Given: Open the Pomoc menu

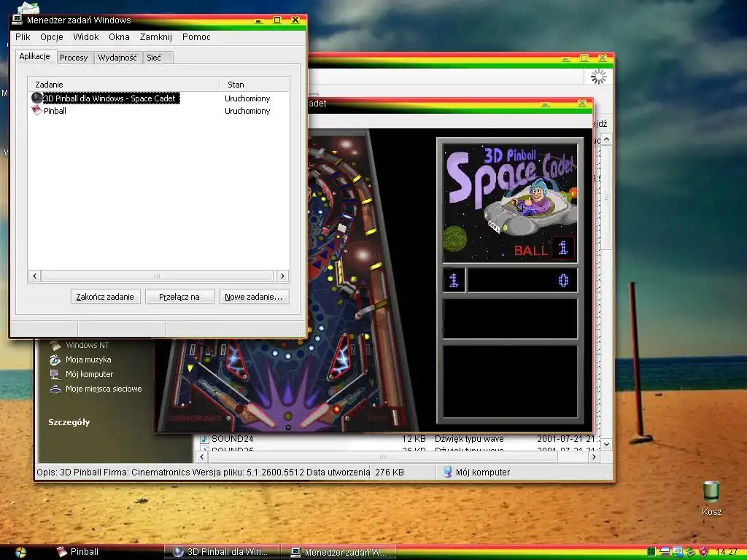Looking at the screenshot, I should 196,37.
